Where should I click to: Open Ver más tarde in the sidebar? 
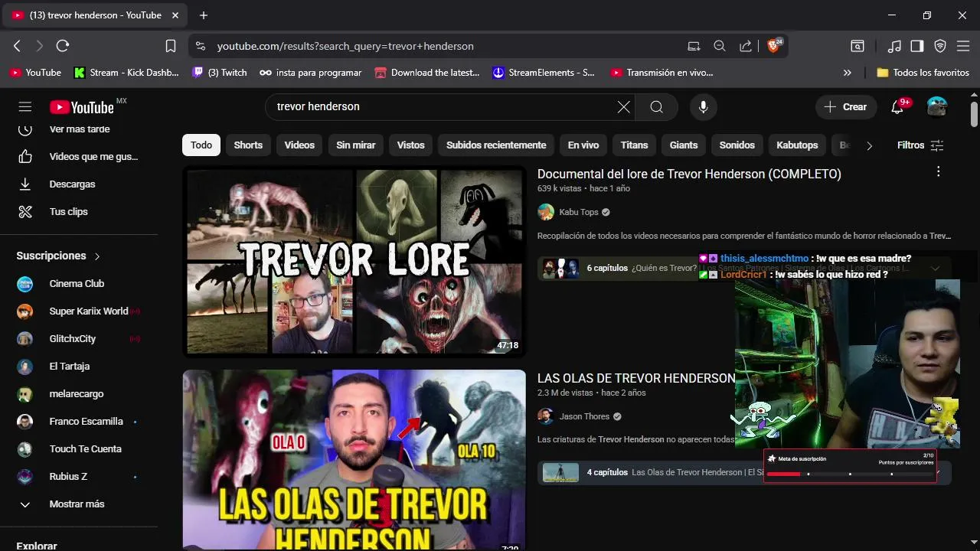79,129
